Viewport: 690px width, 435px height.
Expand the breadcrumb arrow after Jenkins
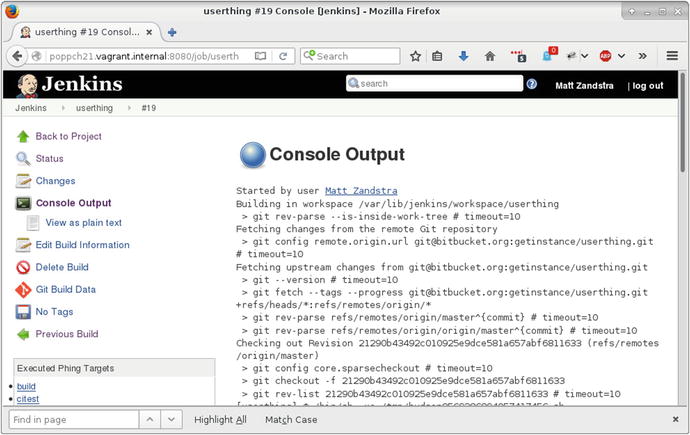63,108
